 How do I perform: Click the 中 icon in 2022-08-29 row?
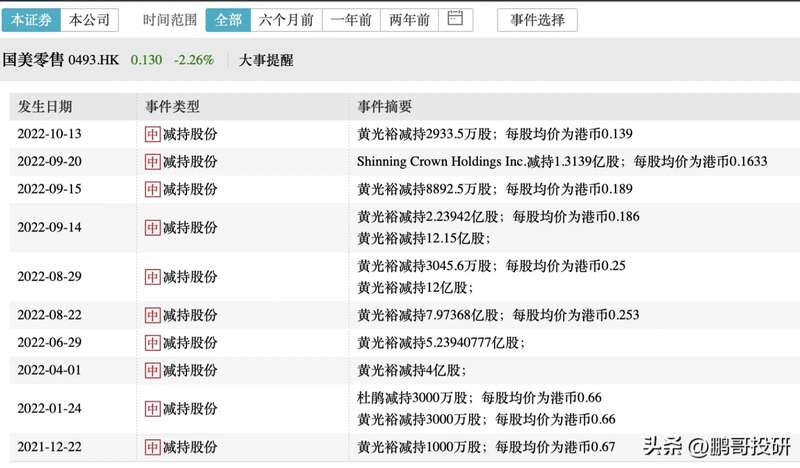coord(153,277)
